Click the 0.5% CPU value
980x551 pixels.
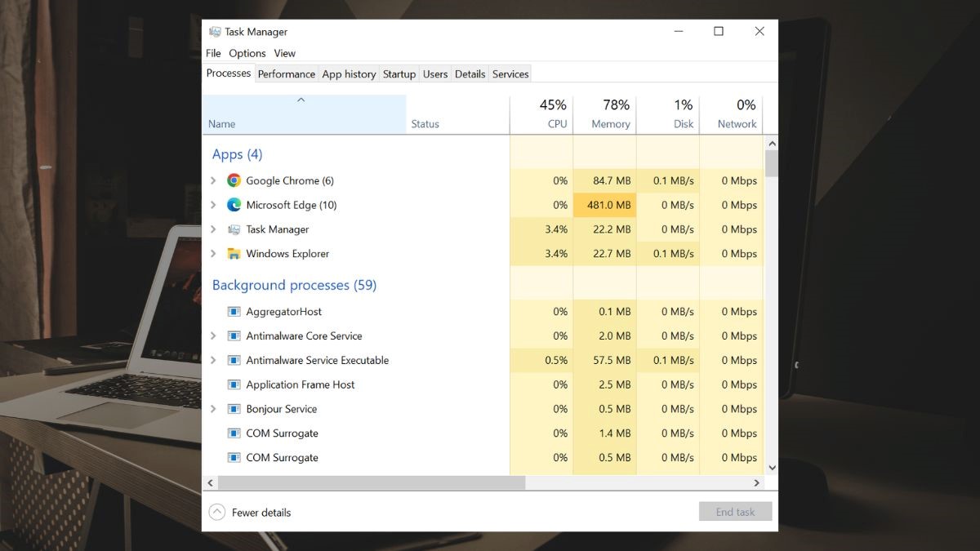click(556, 360)
